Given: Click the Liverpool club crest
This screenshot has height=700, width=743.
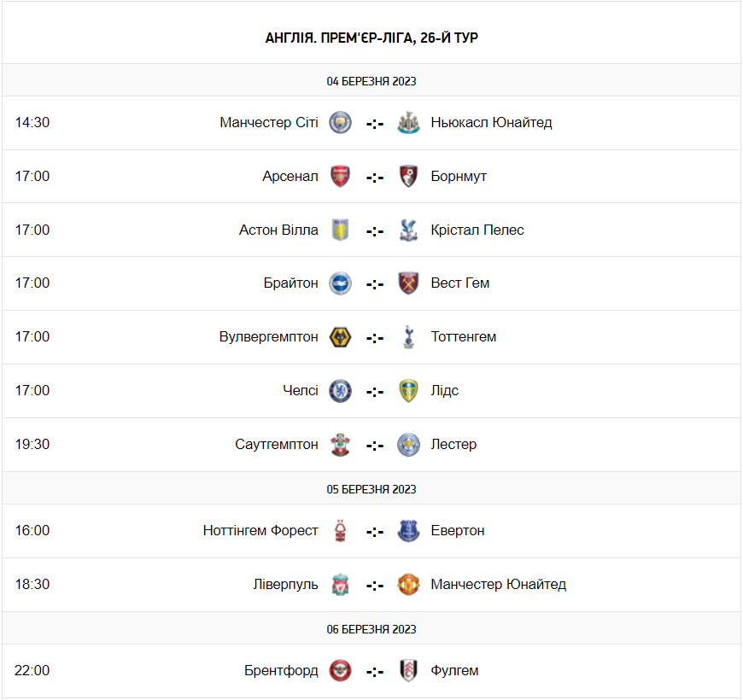Looking at the screenshot, I should 341,585.
